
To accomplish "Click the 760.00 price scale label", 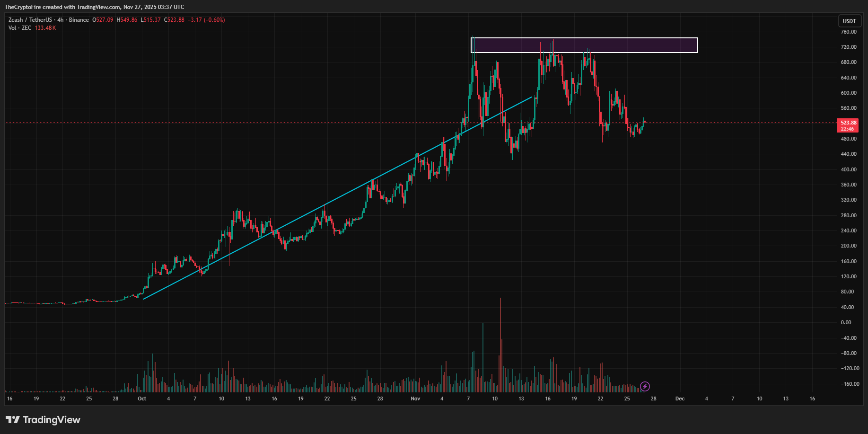I will pos(849,32).
